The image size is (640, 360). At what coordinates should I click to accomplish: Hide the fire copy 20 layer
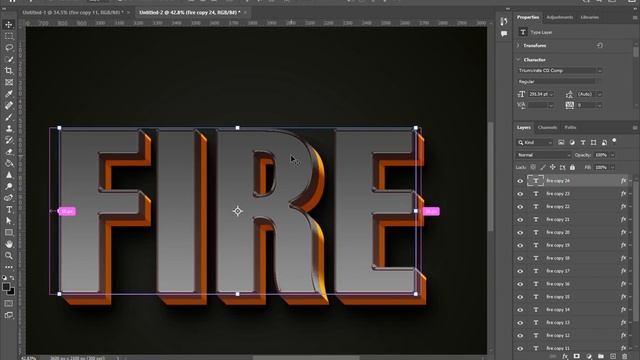pyautogui.click(x=520, y=232)
